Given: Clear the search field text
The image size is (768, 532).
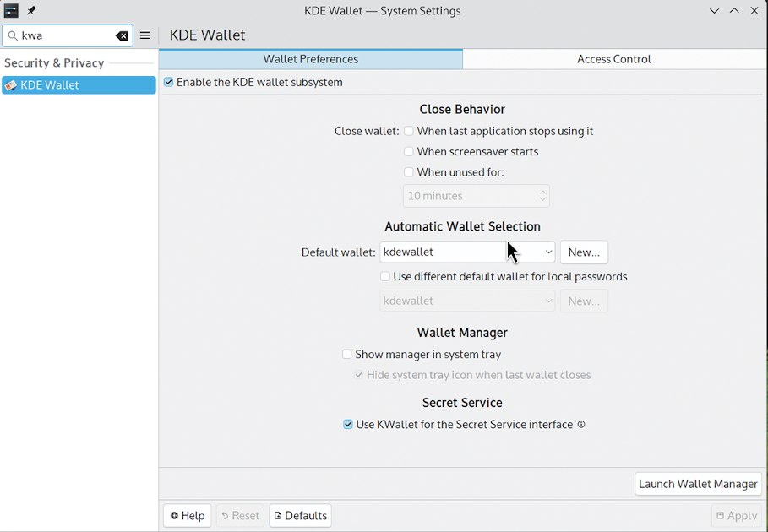Looking at the screenshot, I should (x=122, y=35).
